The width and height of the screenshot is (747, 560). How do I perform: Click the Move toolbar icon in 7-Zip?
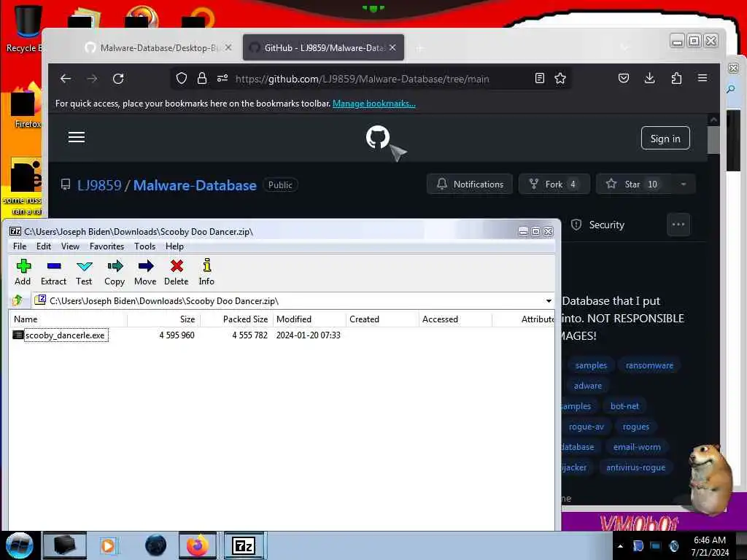point(145,273)
